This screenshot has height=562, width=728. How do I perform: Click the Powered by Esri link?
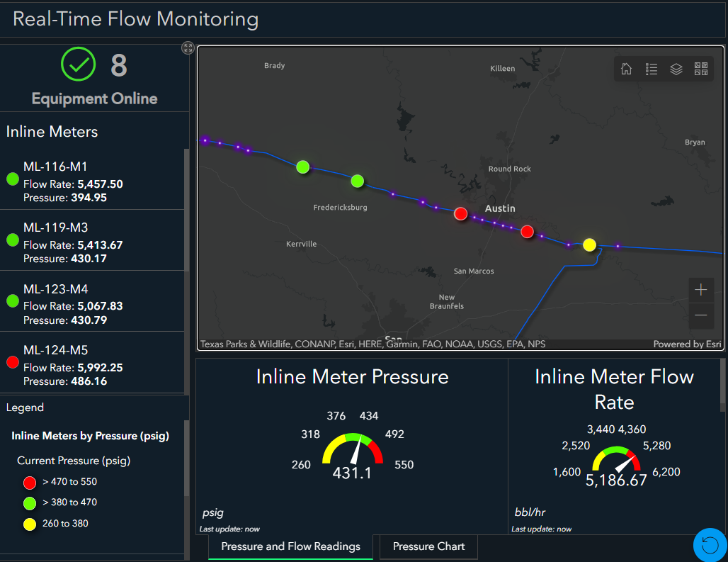(687, 344)
